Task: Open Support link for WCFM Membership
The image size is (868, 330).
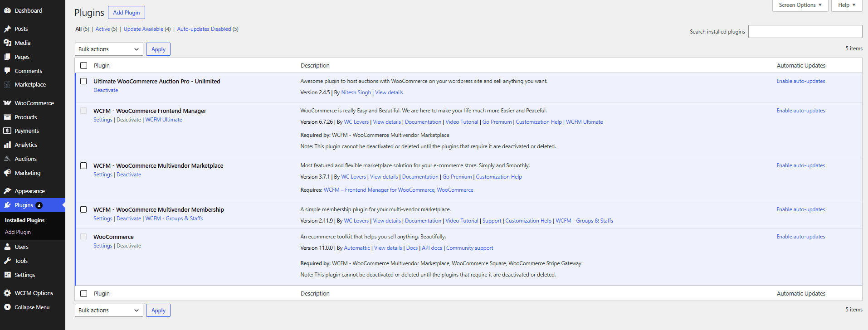Action: coord(492,221)
